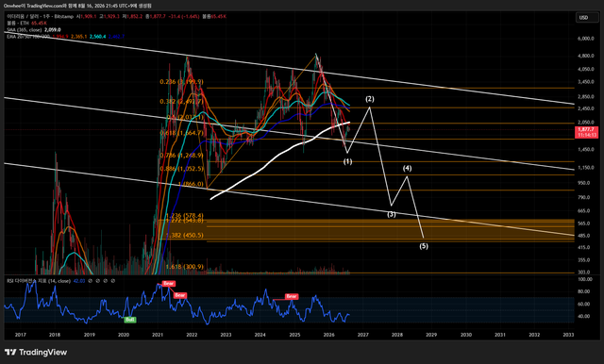This screenshot has height=364, width=604.
Task: Click the 2017 time axis label
Action: pyautogui.click(x=21, y=335)
